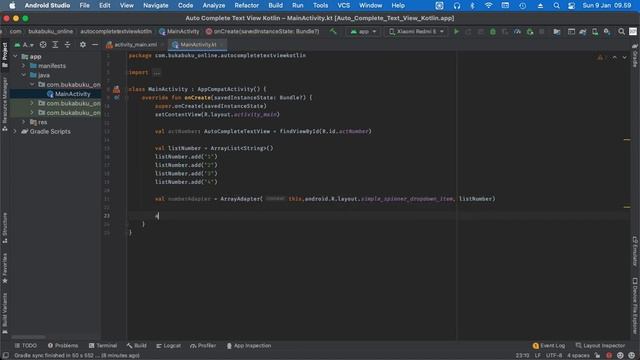Image resolution: width=640 pixels, height=360 pixels.
Task: Click the gutter icon beside class MainActivity
Action: click(x=116, y=89)
